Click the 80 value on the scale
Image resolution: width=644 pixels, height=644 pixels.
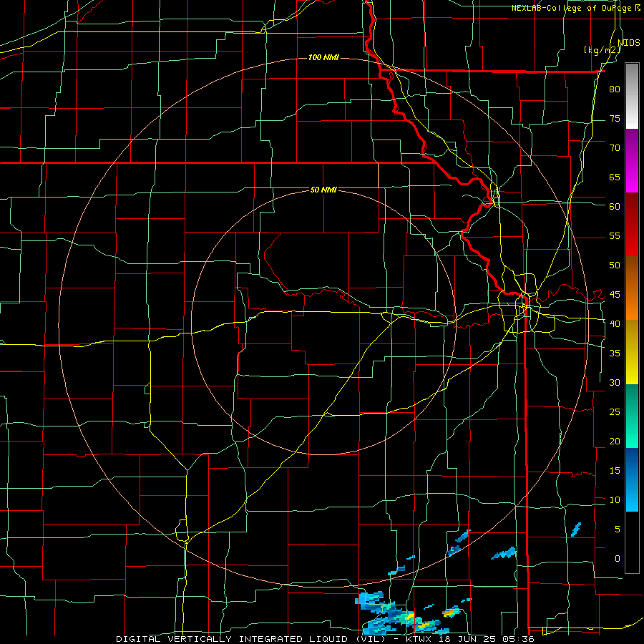(615, 89)
